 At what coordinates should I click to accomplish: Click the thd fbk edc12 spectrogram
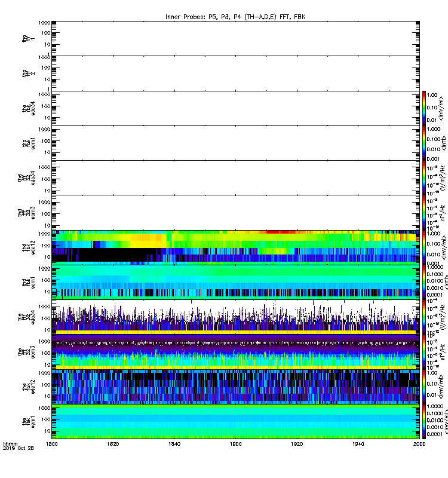pos(235,247)
